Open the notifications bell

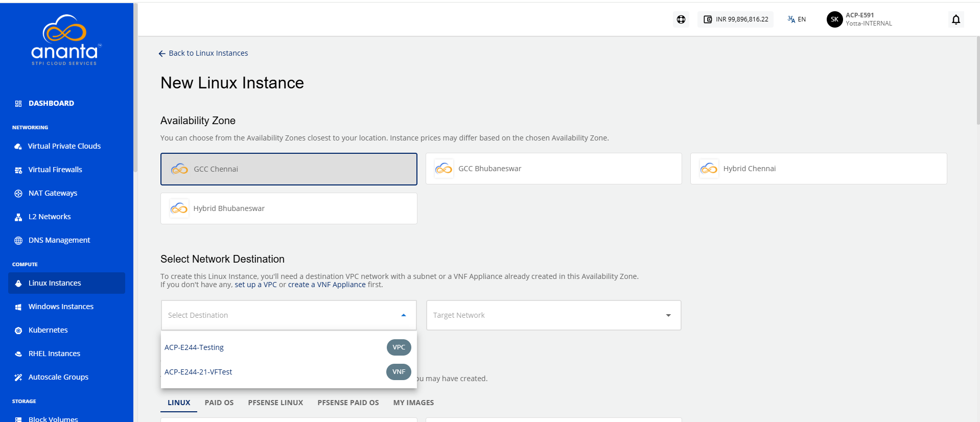[956, 19]
